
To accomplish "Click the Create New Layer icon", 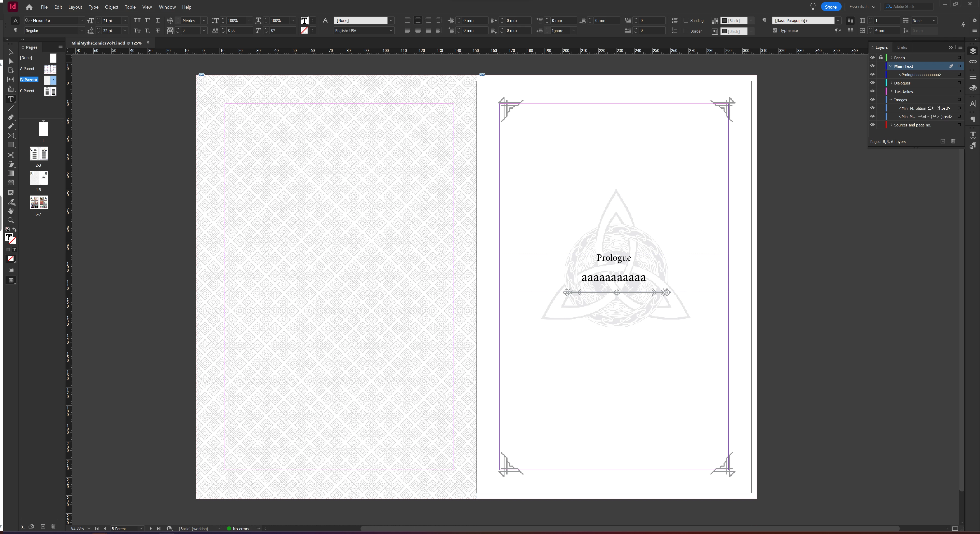I will 943,141.
